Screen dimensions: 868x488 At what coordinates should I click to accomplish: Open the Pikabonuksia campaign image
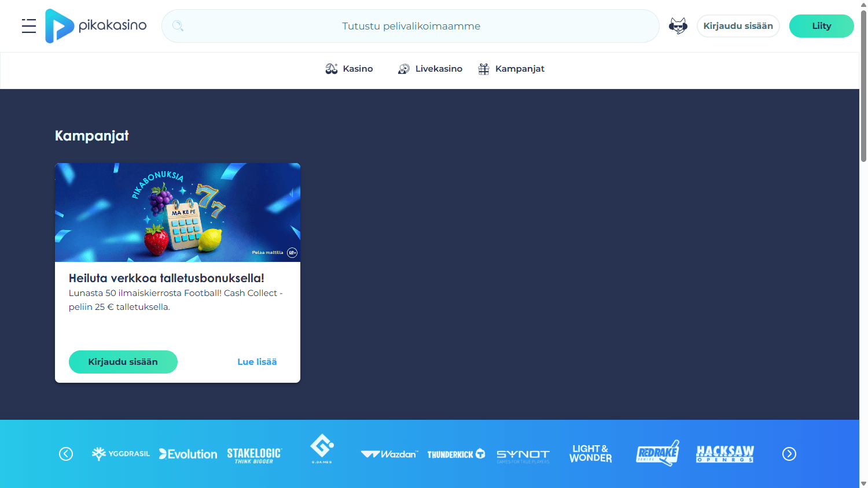click(178, 212)
